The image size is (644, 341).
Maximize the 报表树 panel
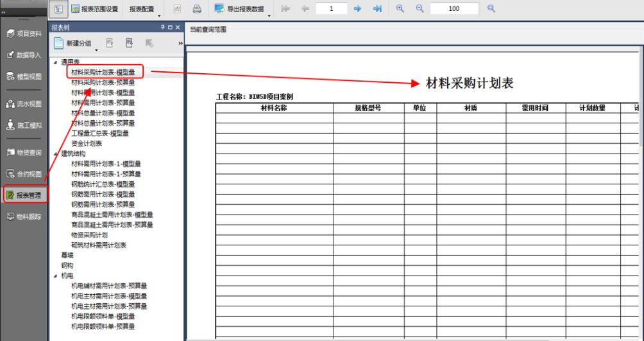click(171, 27)
